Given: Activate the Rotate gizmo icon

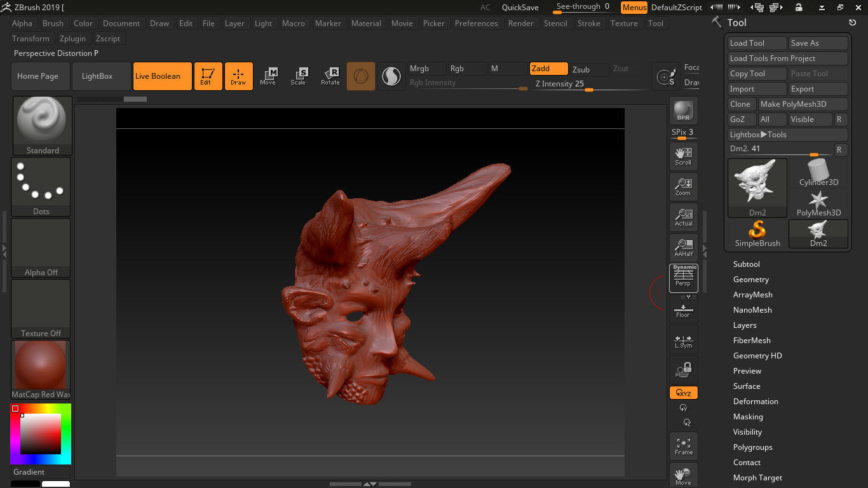Looking at the screenshot, I should click(330, 76).
